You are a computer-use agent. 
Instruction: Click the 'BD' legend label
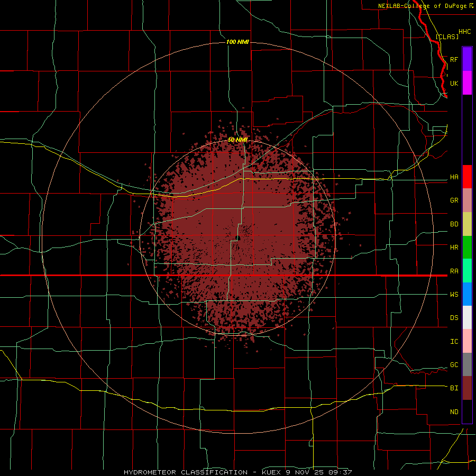coord(454,224)
